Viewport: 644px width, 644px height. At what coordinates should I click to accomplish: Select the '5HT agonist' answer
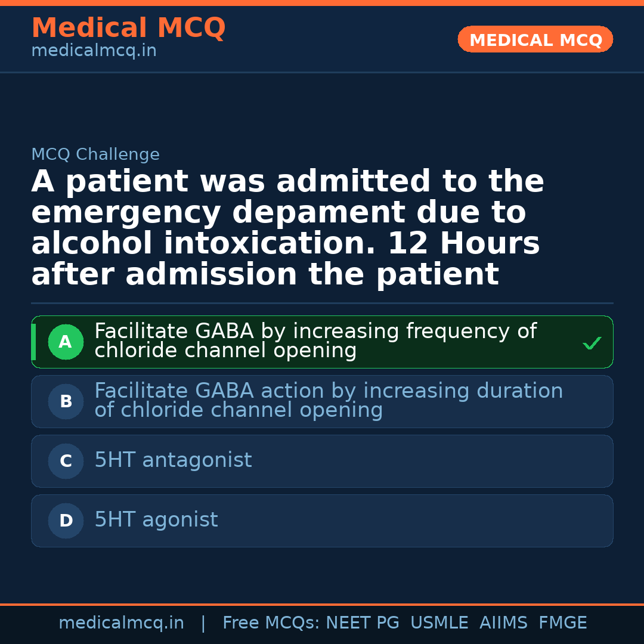pos(156,520)
